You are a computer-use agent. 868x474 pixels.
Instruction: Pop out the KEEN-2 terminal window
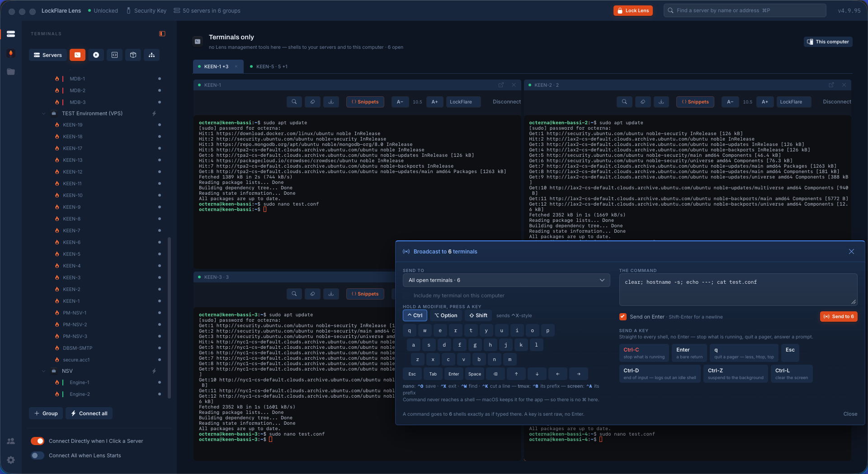(x=831, y=85)
